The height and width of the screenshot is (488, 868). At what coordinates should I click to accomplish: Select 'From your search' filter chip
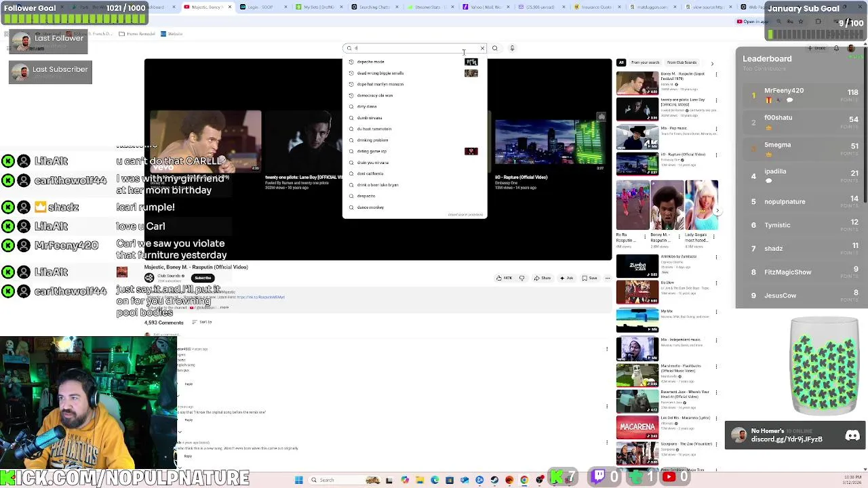[645, 62]
